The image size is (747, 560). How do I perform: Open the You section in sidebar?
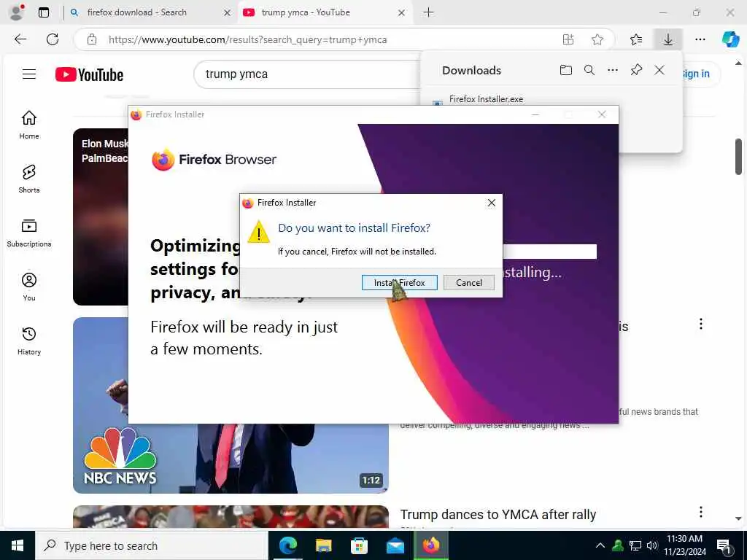pos(29,287)
